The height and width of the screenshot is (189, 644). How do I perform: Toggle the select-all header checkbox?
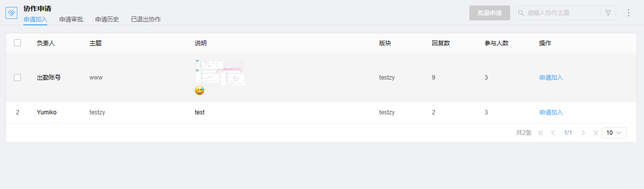point(17,43)
